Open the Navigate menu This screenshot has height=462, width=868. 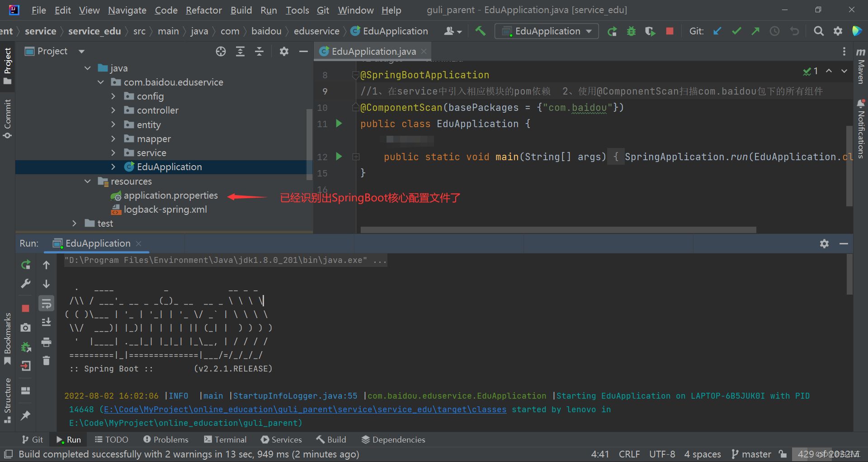point(127,10)
